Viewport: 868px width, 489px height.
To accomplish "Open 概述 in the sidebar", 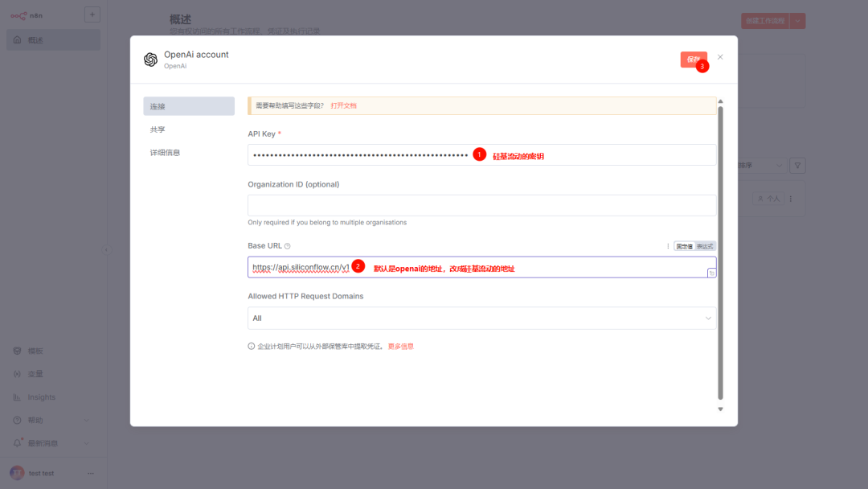I will (53, 40).
